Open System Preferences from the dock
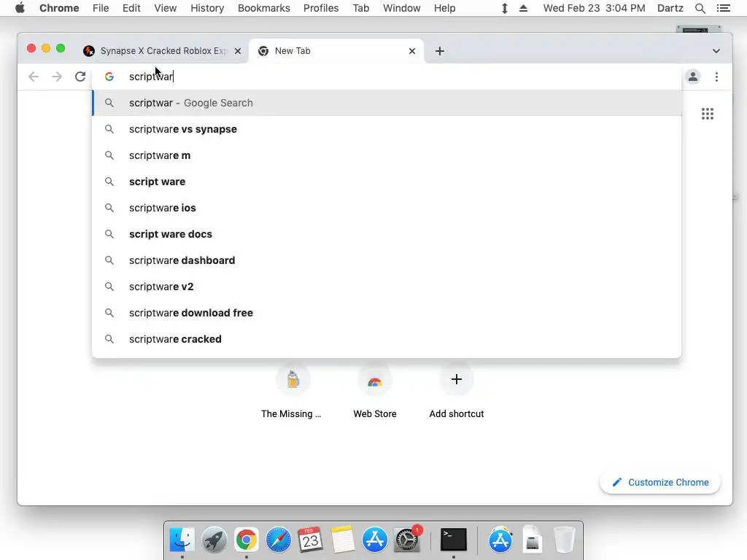The height and width of the screenshot is (560, 747). 407,540
